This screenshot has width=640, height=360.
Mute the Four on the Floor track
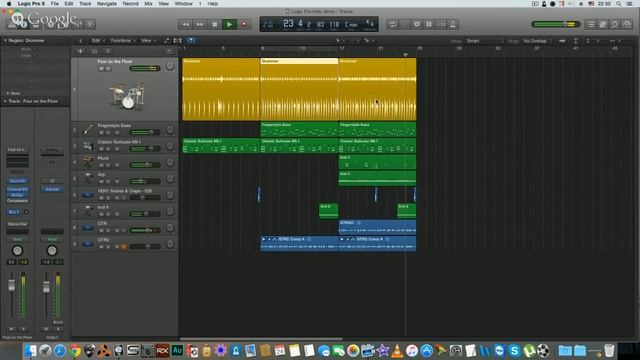pyautogui.click(x=101, y=69)
